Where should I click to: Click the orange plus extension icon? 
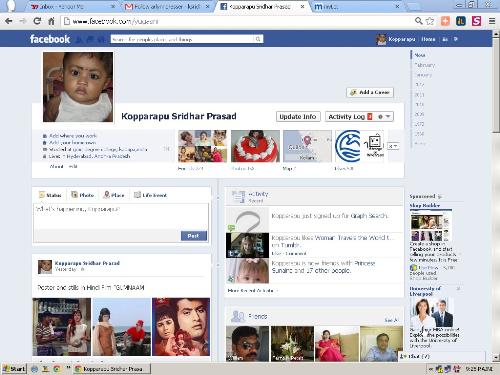tap(445, 21)
